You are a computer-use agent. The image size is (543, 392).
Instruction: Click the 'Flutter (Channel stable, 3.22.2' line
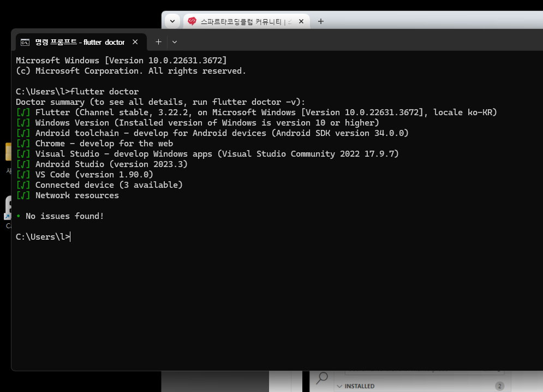256,112
